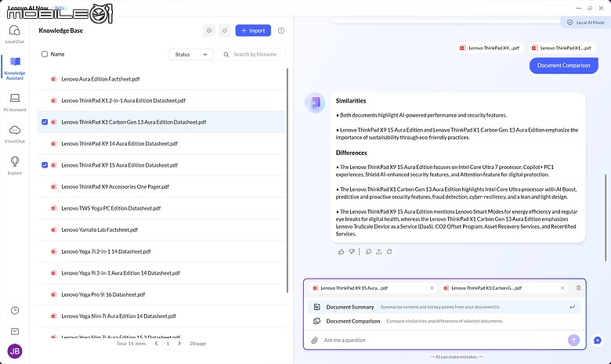Screen dimensions: 611x364
Task: Click PDF icon of Yamato Lab Factsheet
Action: (54, 229)
